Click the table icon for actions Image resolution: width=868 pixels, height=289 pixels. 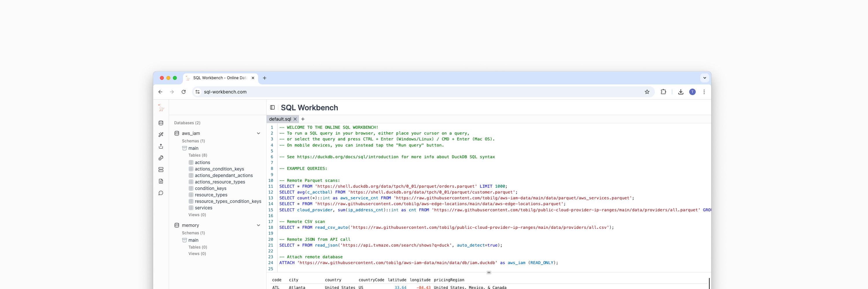click(x=191, y=162)
